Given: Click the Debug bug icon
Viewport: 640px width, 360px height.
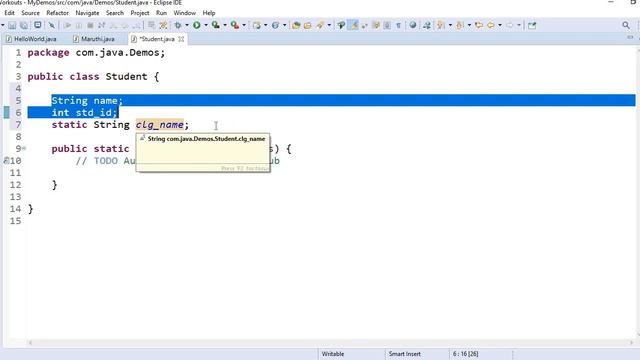Looking at the screenshot, I should point(178,25).
